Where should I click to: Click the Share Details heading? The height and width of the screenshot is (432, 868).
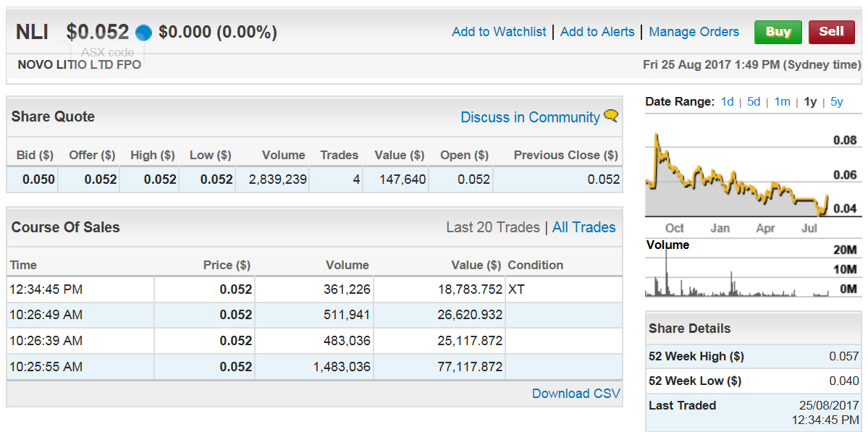690,329
